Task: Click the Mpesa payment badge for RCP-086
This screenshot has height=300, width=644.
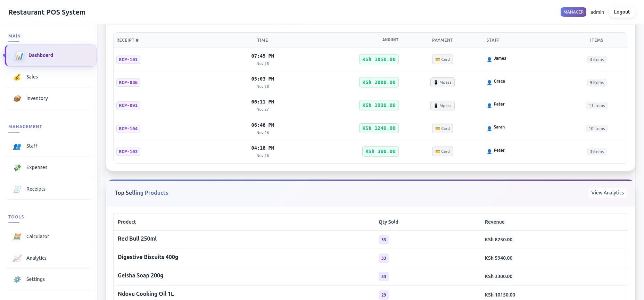Action: pos(443,82)
